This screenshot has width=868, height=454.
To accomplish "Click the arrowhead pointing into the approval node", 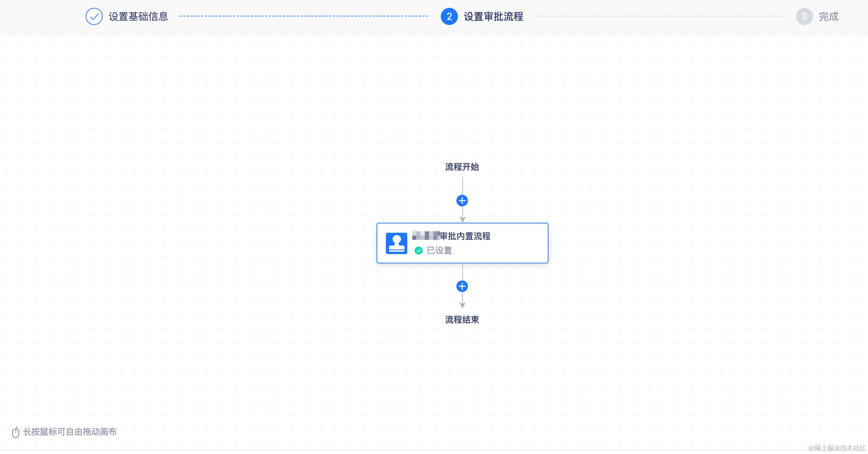I will point(462,220).
